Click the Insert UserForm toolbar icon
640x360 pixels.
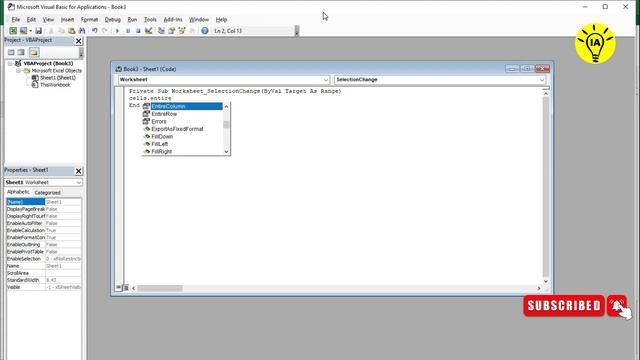23,31
